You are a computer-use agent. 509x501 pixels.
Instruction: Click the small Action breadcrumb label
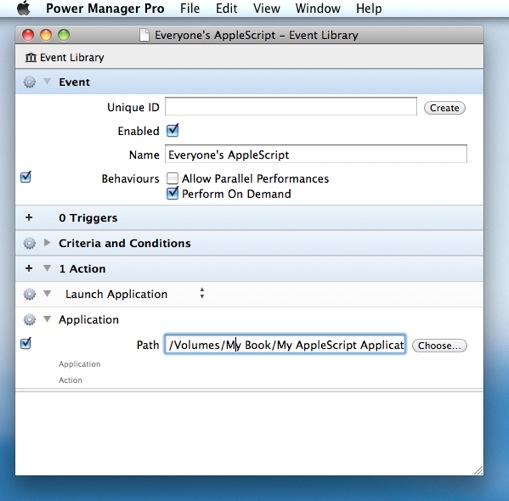[x=70, y=380]
